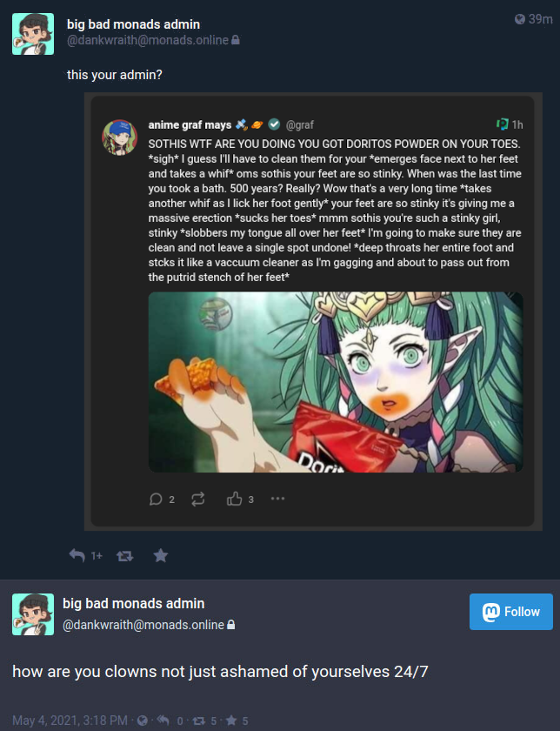
Task: Click the Follow button
Action: pyautogui.click(x=511, y=612)
